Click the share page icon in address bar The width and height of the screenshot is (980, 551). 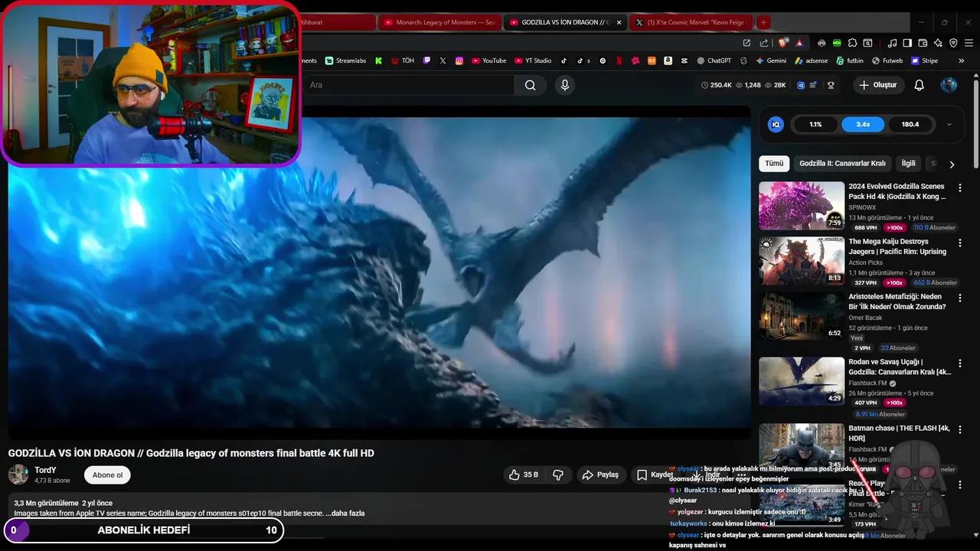(x=764, y=43)
